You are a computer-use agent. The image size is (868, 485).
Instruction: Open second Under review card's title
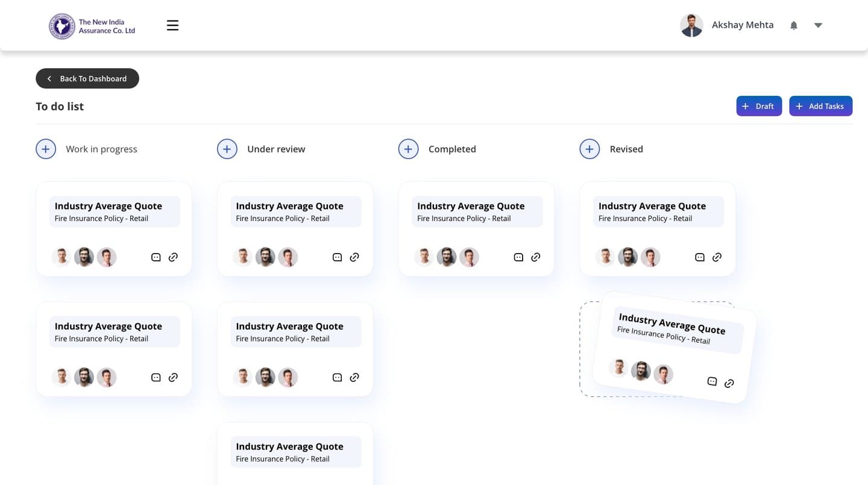click(290, 326)
